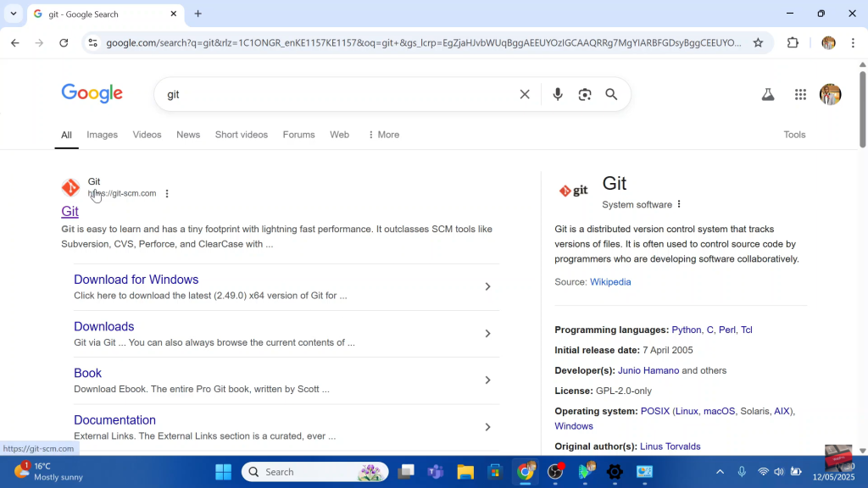The width and height of the screenshot is (868, 488).
Task: Open Perl language link
Action: click(x=726, y=330)
